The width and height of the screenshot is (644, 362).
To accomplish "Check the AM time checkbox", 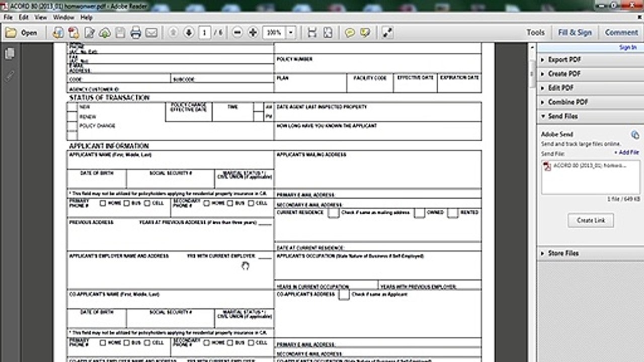I will point(258,107).
